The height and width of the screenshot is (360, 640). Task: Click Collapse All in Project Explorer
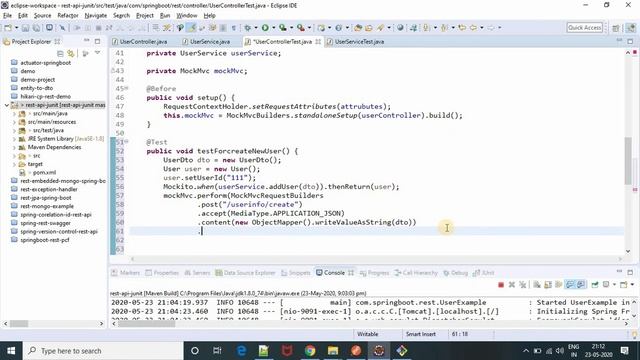coord(60,53)
